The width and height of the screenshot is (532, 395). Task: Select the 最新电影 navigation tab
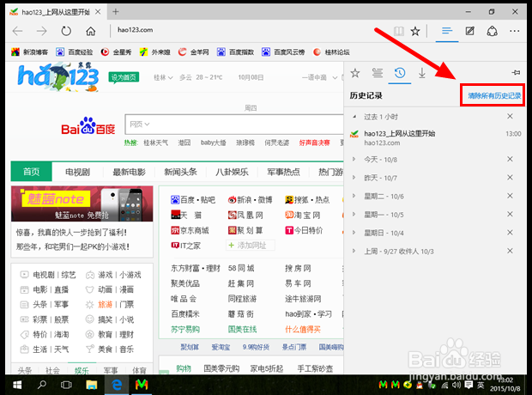click(129, 172)
